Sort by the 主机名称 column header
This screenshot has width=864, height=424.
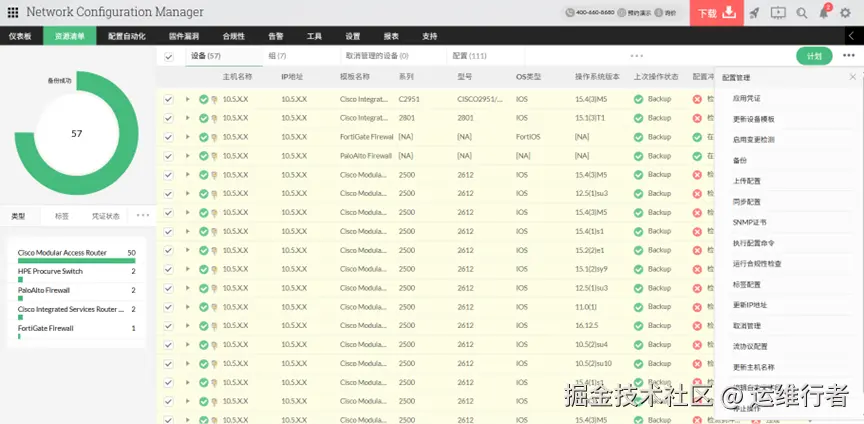coord(237,77)
